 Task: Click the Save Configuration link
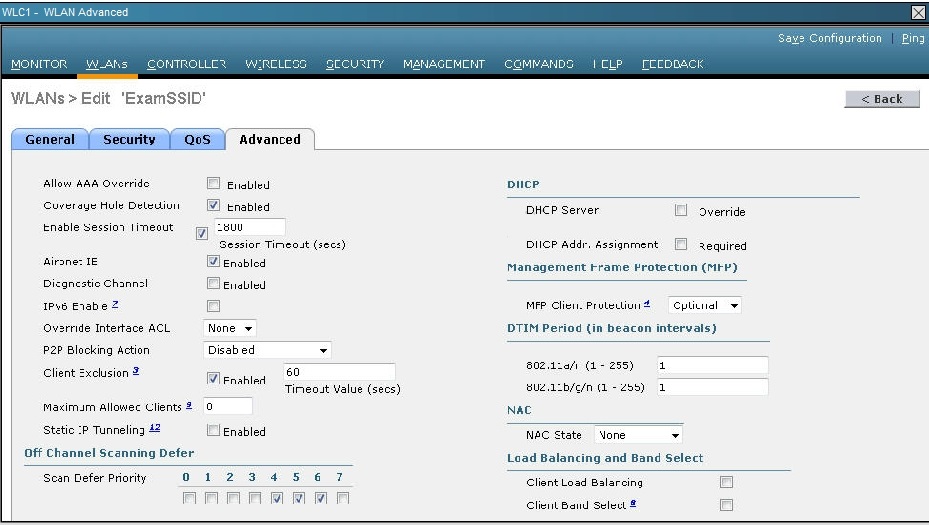click(x=829, y=39)
